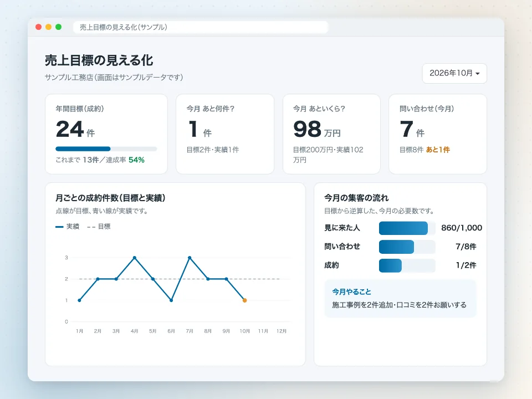Click the 問い合わせ funnel progress bar

tap(407, 247)
